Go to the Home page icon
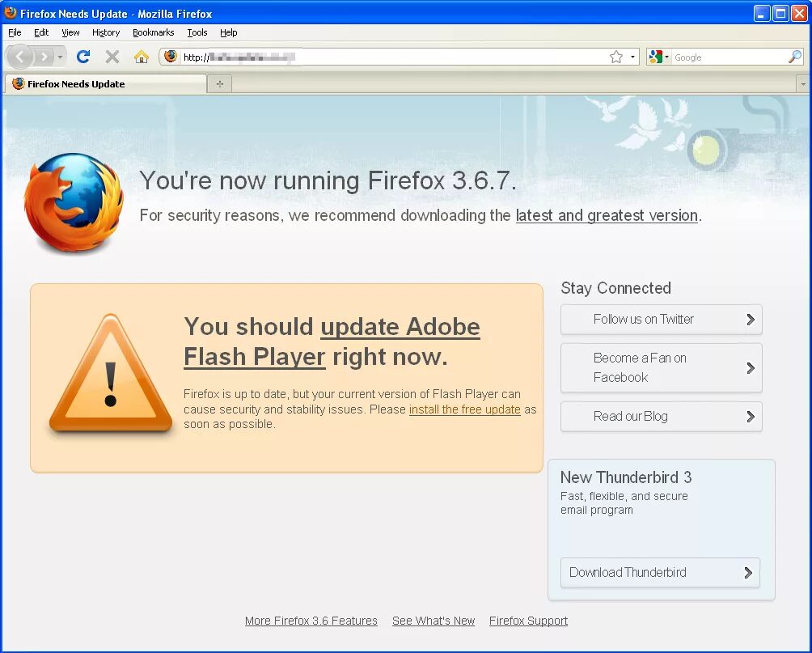This screenshot has width=812, height=653. [x=141, y=57]
